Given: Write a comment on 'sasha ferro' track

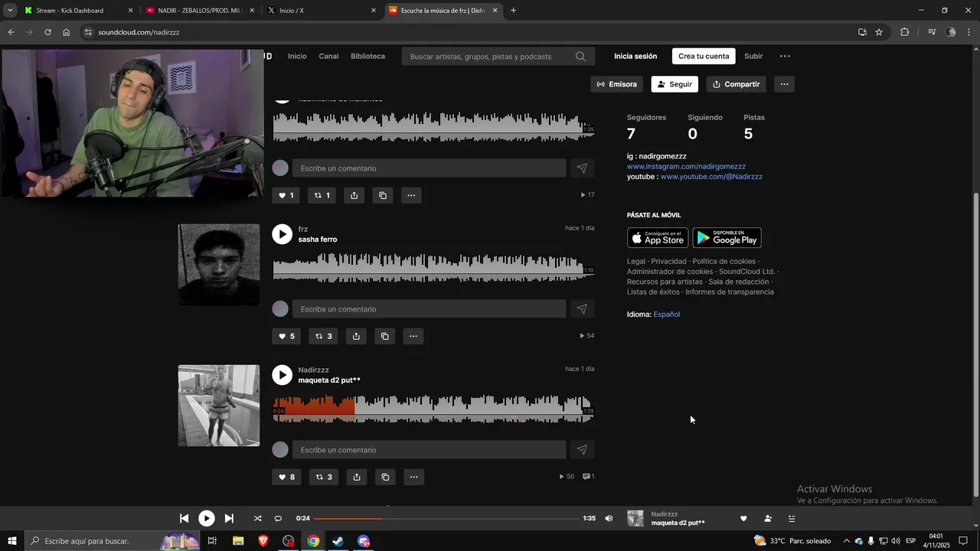Looking at the screenshot, I should (429, 309).
